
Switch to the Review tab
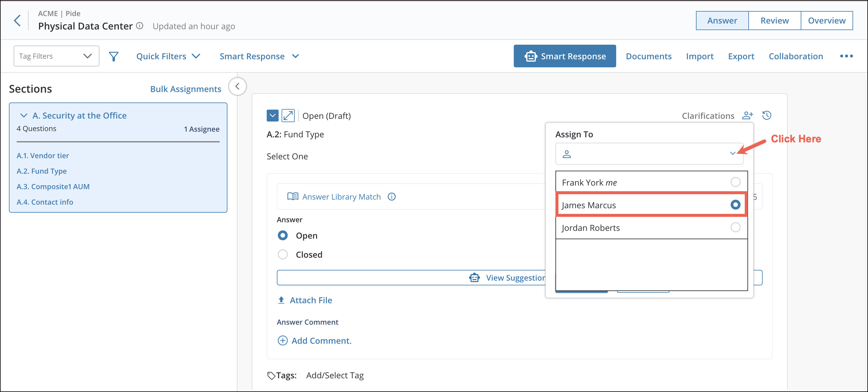click(774, 21)
